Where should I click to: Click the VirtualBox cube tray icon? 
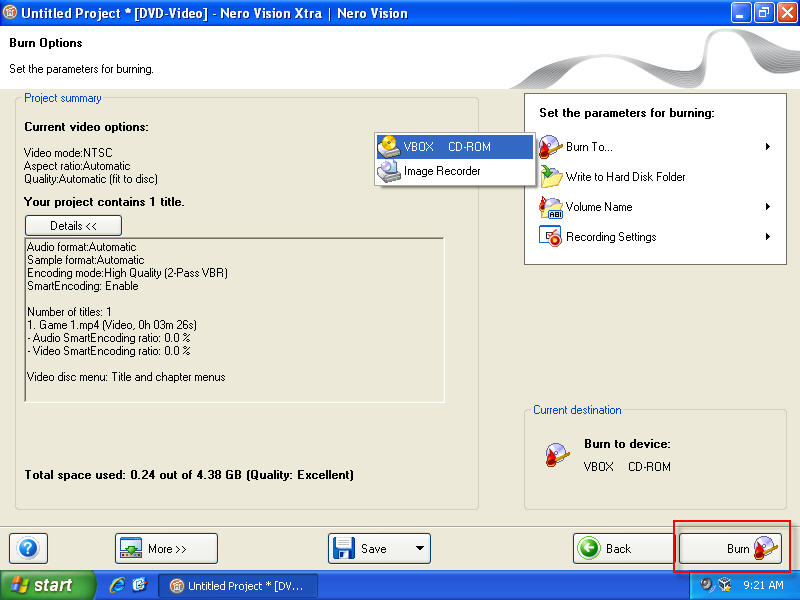pos(724,585)
